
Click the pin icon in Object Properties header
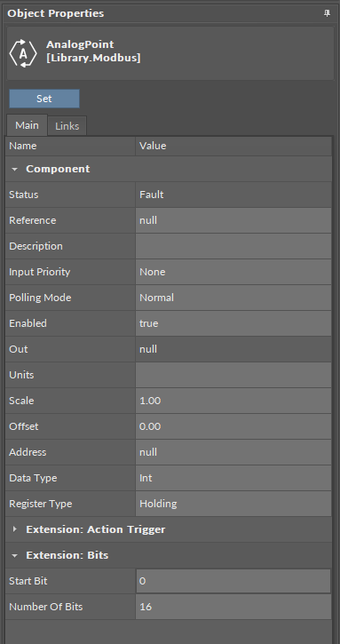(x=327, y=13)
